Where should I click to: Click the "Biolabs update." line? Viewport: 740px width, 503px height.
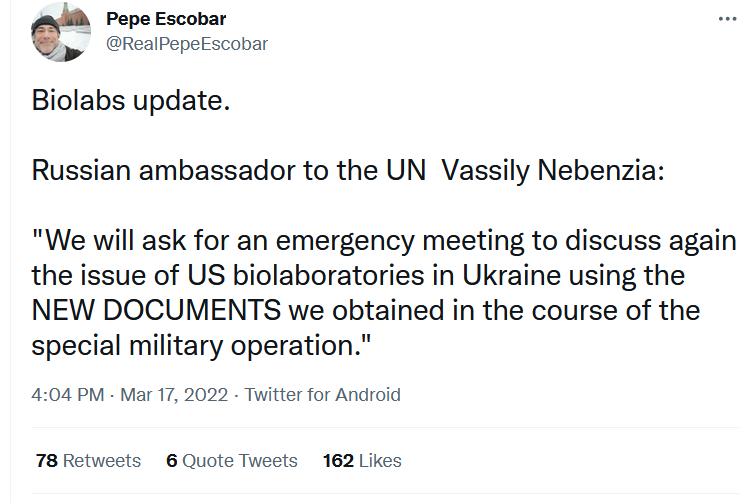tap(131, 103)
